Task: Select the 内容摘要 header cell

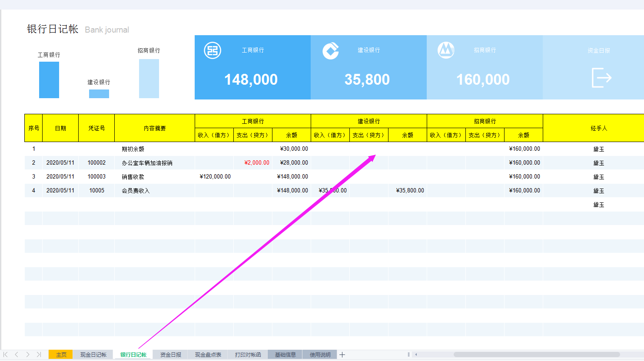Action: [155, 128]
